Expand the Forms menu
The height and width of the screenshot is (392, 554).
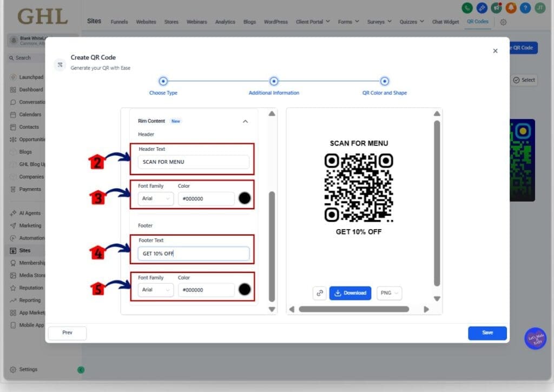pyautogui.click(x=348, y=22)
